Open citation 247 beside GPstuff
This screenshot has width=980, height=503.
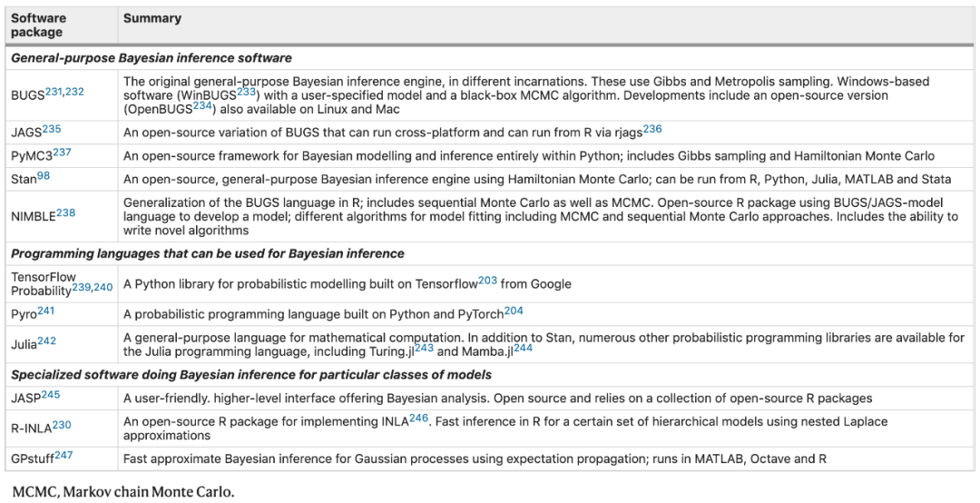click(64, 456)
